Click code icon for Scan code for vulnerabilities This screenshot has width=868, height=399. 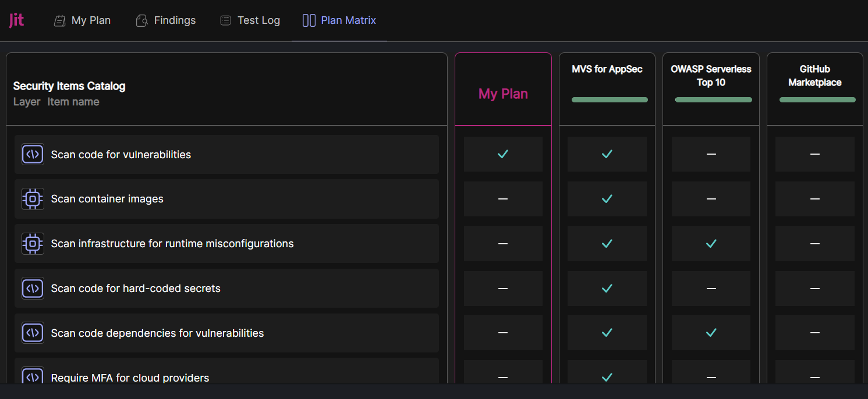pyautogui.click(x=33, y=154)
